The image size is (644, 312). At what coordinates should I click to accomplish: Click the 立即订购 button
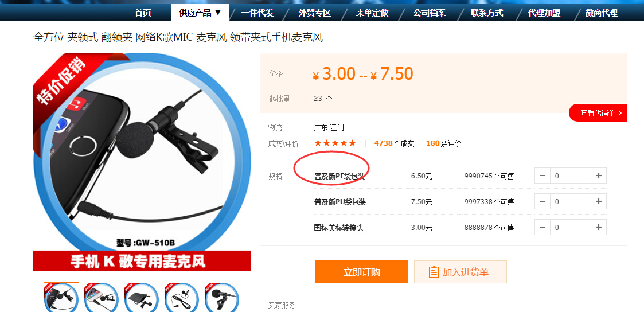point(362,272)
